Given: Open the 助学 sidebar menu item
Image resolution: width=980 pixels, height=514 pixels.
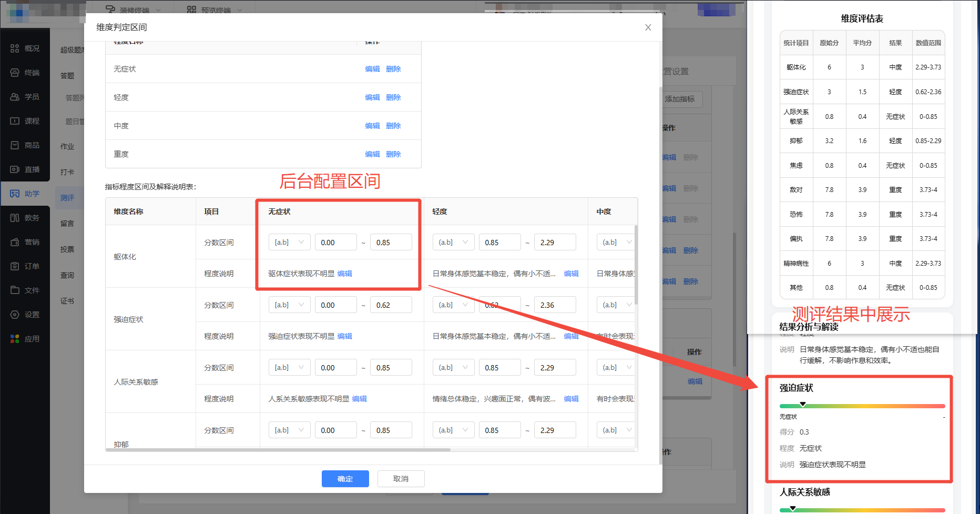Looking at the screenshot, I should [25, 194].
